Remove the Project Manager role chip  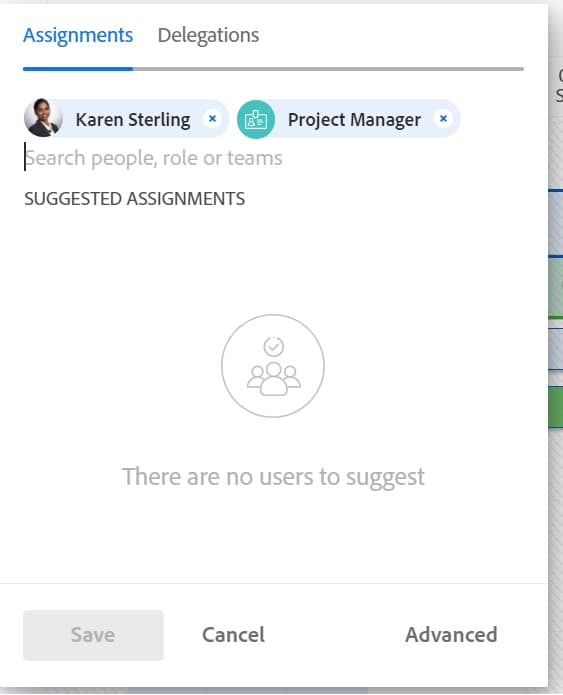443,119
